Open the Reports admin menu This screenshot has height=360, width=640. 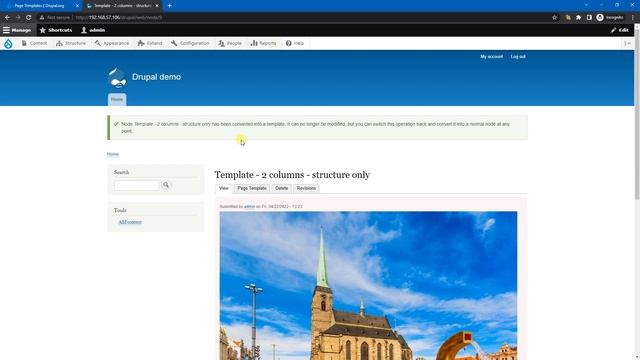click(264, 43)
